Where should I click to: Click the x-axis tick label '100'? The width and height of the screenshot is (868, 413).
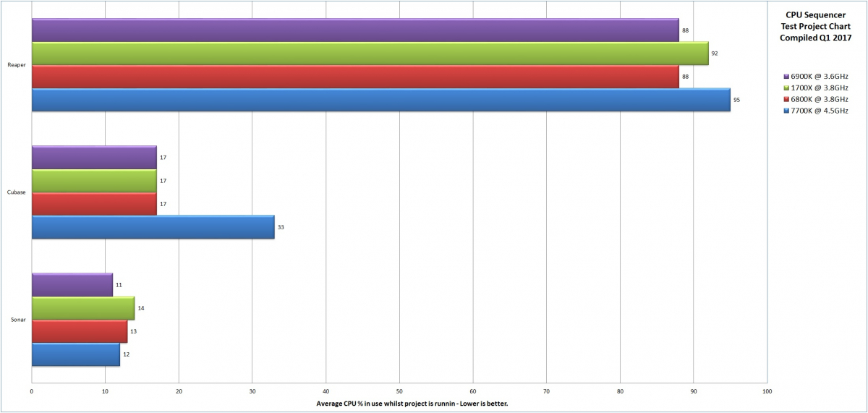point(767,391)
